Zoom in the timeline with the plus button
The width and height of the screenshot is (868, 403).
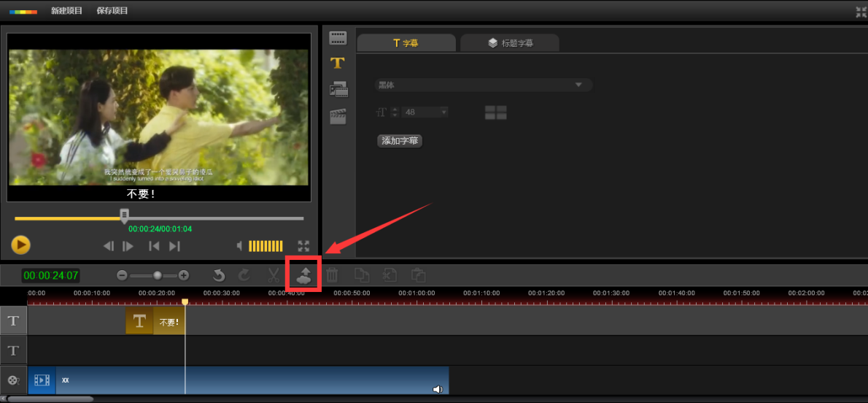pos(184,275)
